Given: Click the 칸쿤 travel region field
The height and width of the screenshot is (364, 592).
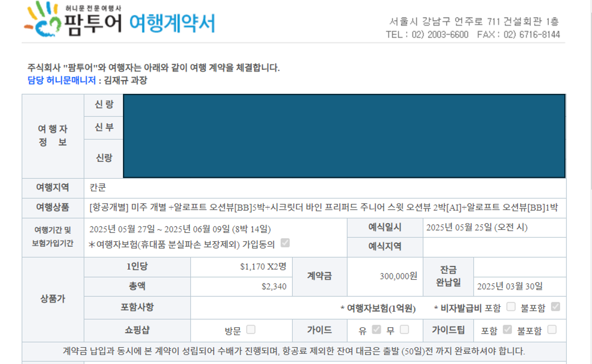Looking at the screenshot, I should coord(98,188).
